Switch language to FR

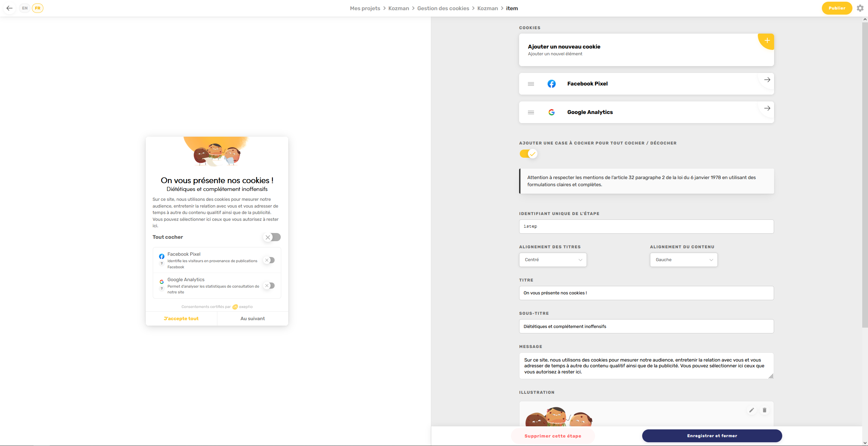click(38, 8)
